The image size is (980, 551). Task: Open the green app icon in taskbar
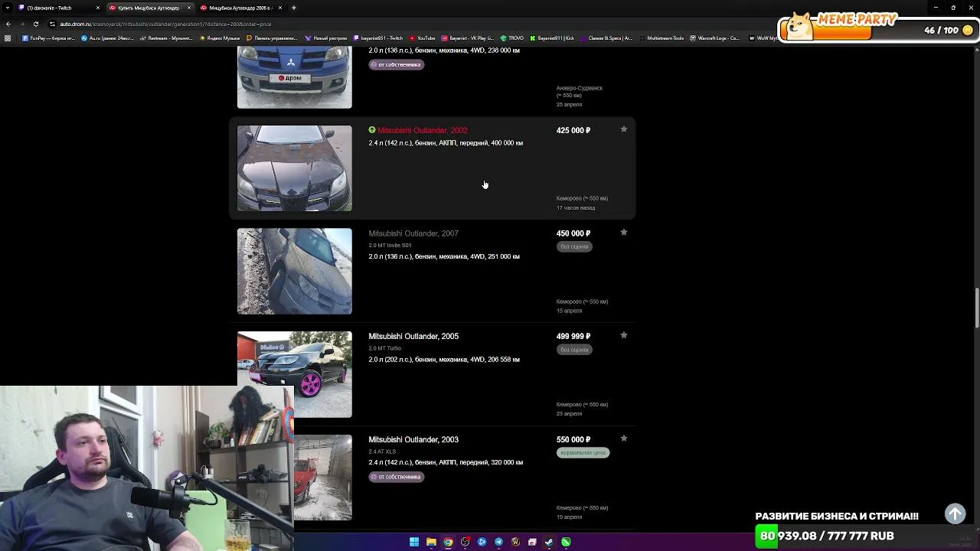click(566, 542)
